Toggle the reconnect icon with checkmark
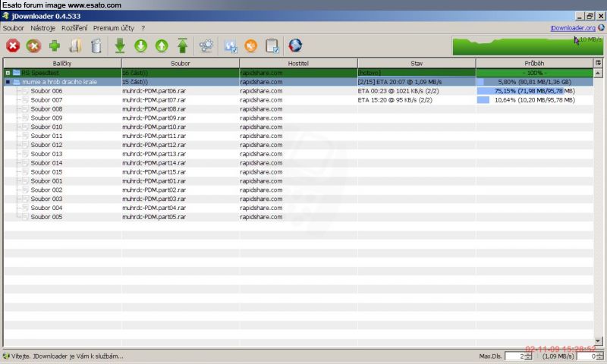 (x=231, y=46)
